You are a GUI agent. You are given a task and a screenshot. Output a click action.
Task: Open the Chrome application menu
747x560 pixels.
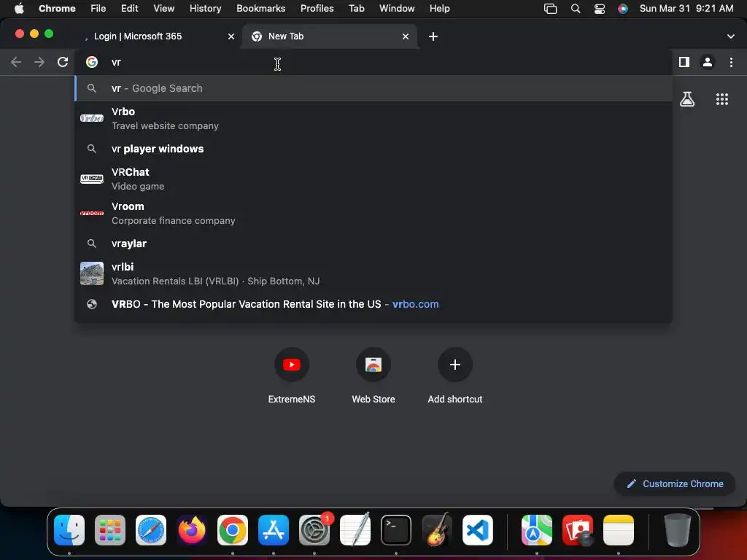(x=57, y=8)
